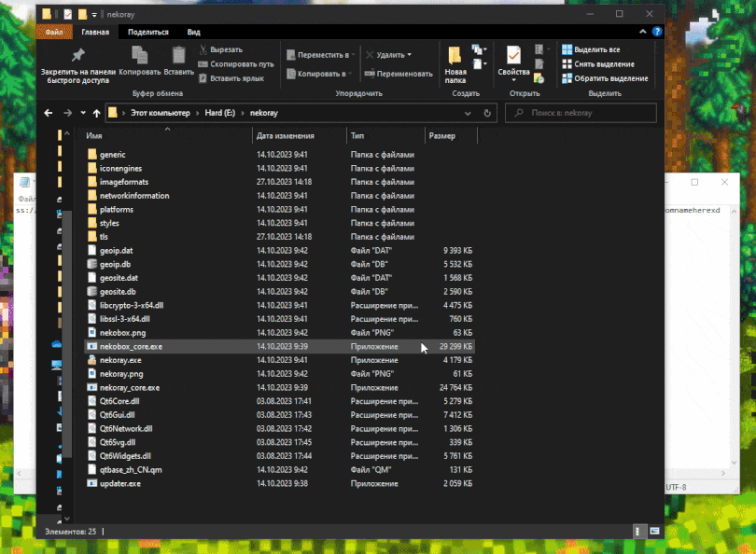Expand address bar history dropdown

pos(468,113)
